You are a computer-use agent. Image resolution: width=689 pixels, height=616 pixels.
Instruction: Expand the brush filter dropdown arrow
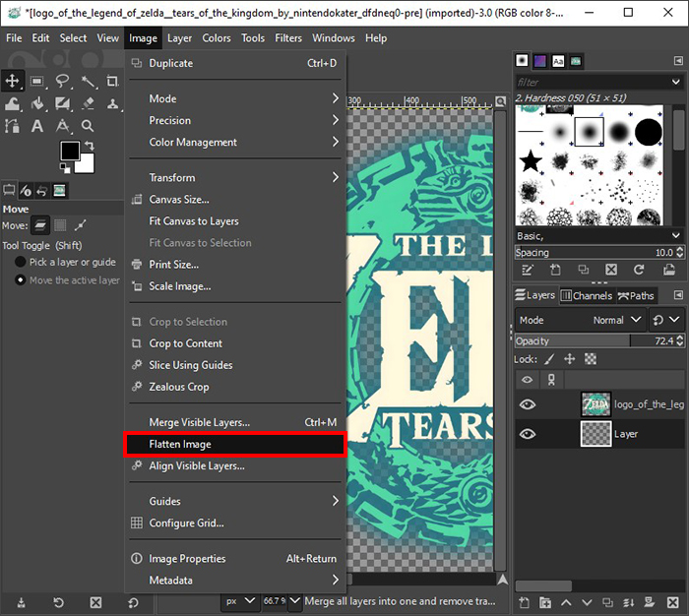click(x=677, y=82)
